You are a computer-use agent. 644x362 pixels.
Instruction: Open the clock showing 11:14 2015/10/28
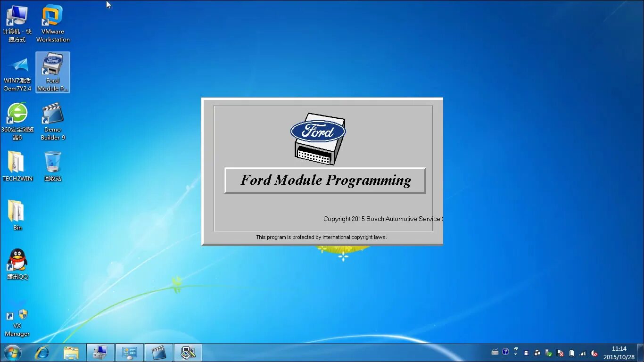click(x=619, y=353)
